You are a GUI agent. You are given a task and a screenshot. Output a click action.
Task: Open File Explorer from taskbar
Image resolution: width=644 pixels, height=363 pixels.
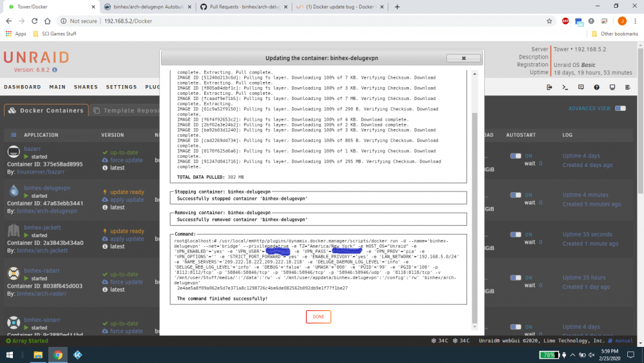(x=38, y=355)
